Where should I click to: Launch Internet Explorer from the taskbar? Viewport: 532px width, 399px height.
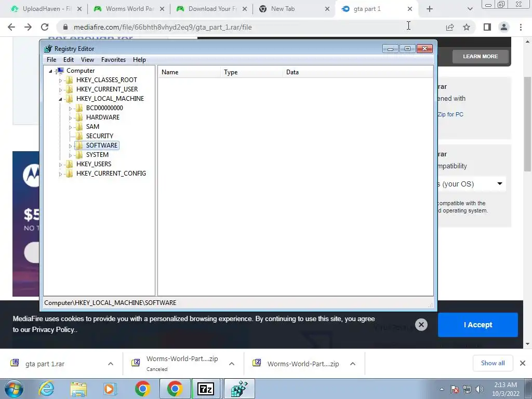coord(46,389)
